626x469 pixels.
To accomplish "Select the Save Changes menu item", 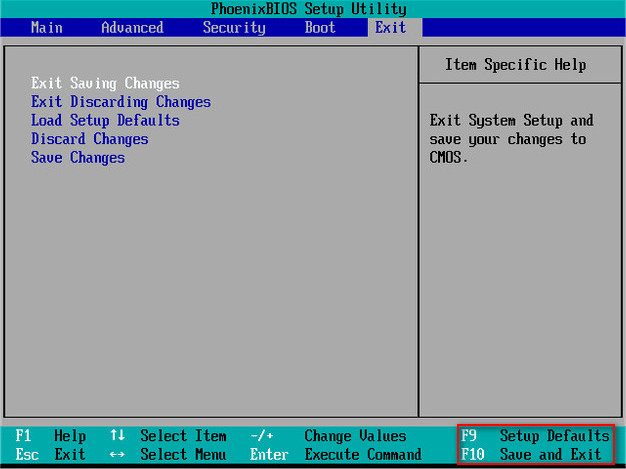I will (78, 158).
